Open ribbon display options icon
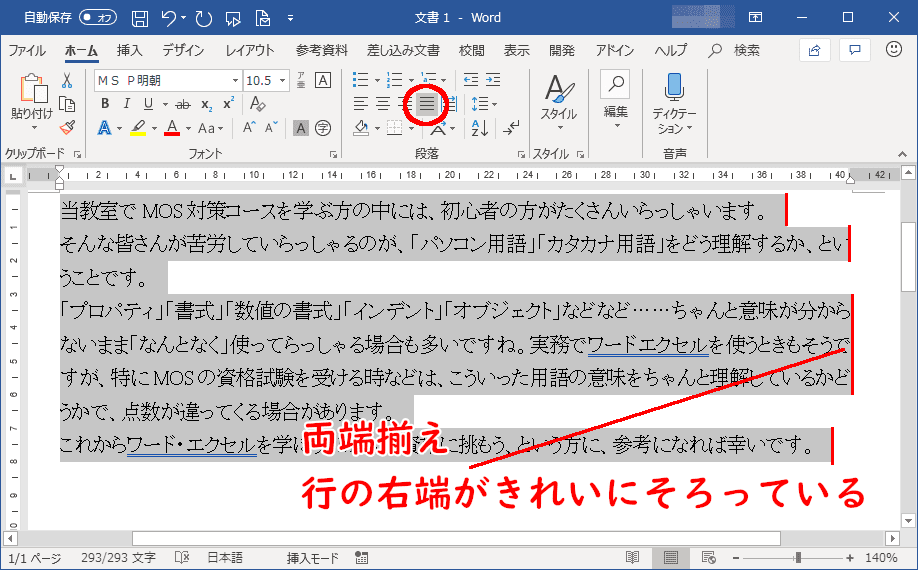This screenshot has width=918, height=570. (755, 18)
